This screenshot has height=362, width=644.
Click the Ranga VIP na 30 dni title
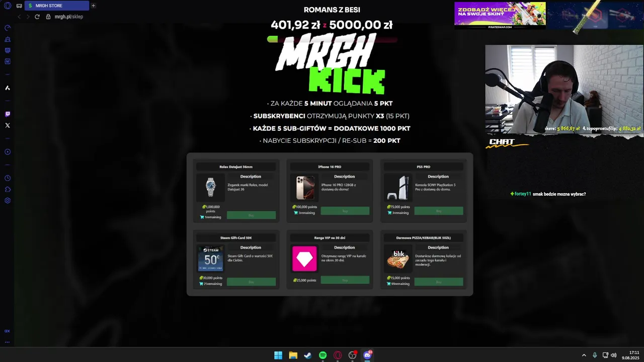point(330,238)
